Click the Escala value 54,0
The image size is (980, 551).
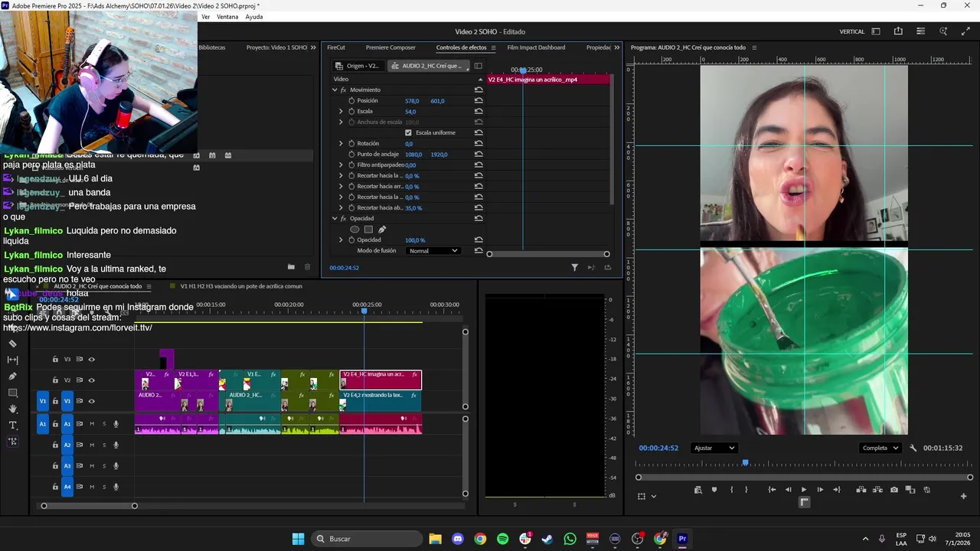[410, 112]
